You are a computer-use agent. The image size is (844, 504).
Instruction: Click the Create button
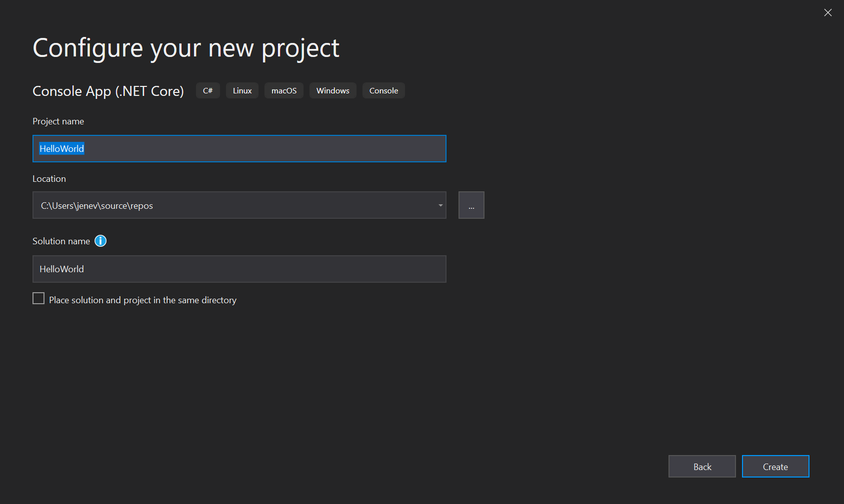[775, 466]
